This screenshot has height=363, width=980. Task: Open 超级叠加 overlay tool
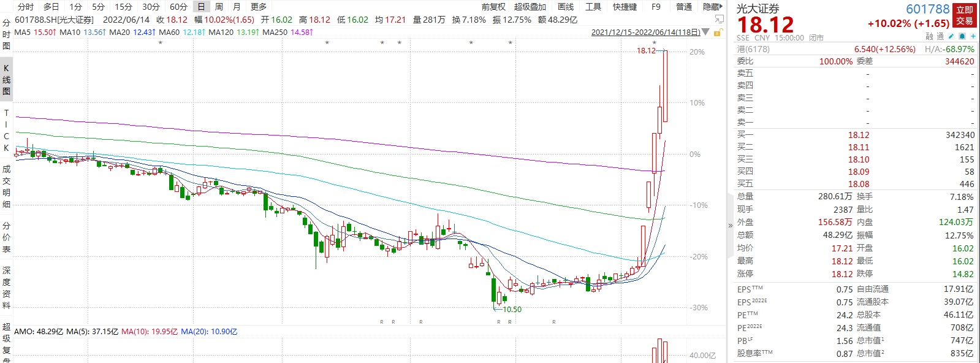point(530,7)
